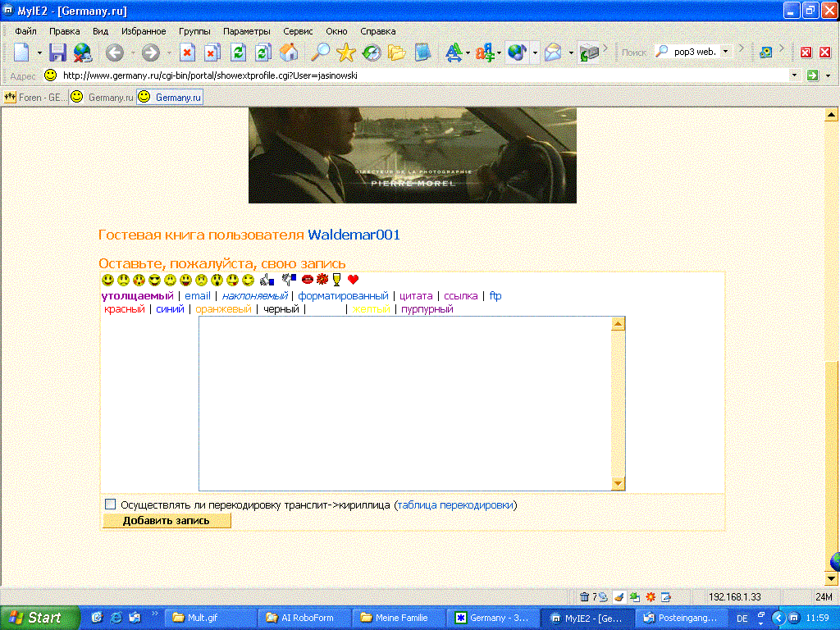
Task: Click the таблица перекодировки link
Action: 455,504
